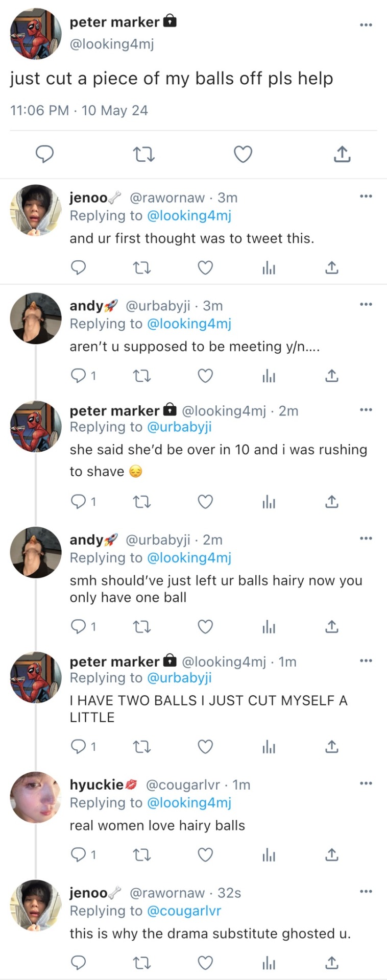Reply to jenoo's 'drama substitute' tweet

(78, 963)
